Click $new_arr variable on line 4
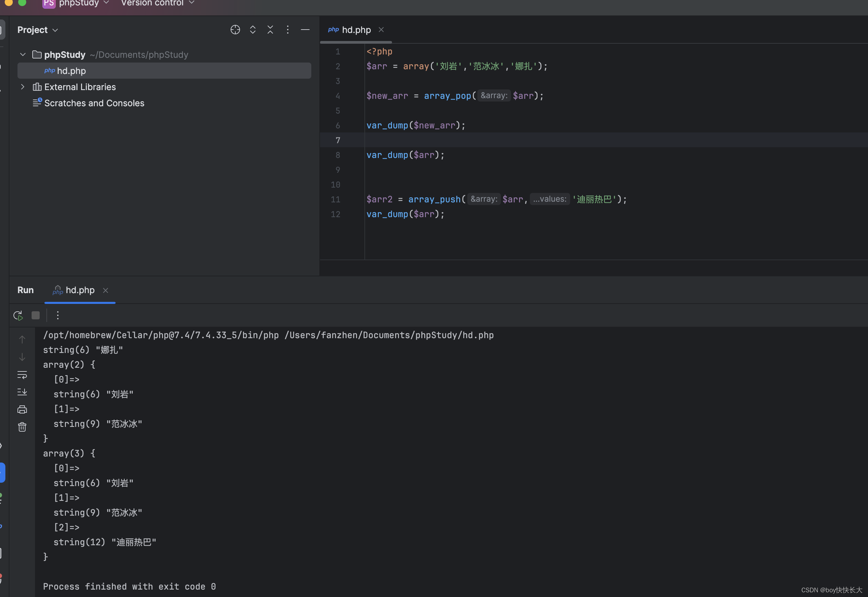Screen dimensions: 868x597 pos(387,96)
